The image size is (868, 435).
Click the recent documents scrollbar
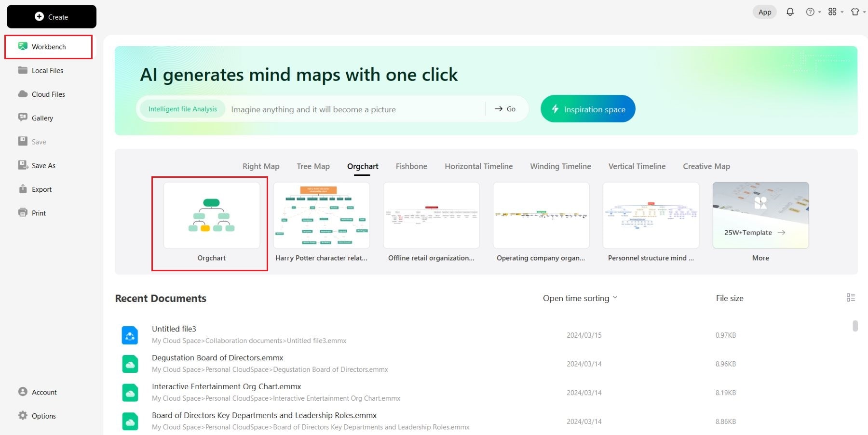coord(855,326)
